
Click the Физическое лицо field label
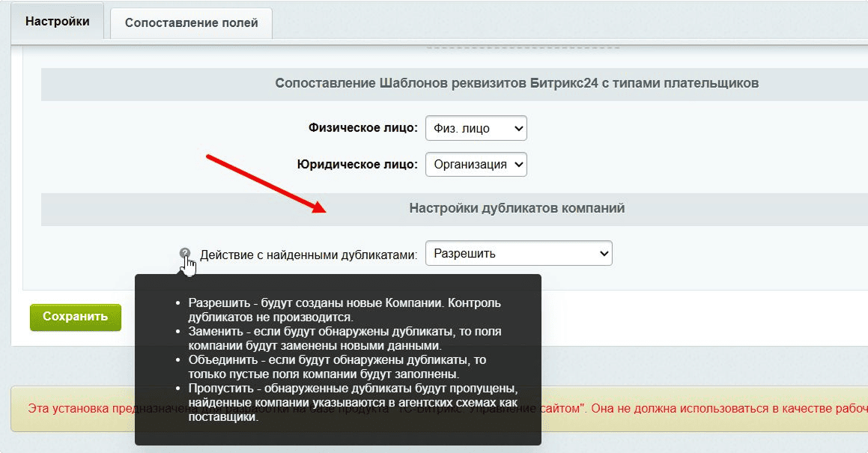point(362,128)
